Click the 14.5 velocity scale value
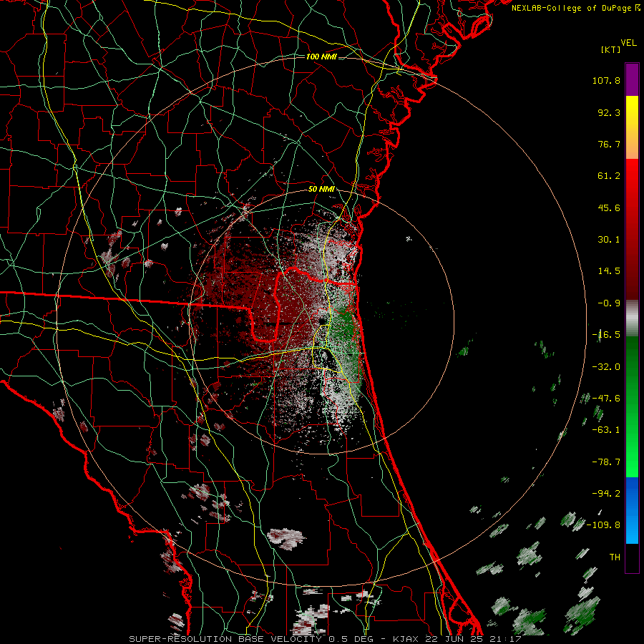 pos(609,271)
